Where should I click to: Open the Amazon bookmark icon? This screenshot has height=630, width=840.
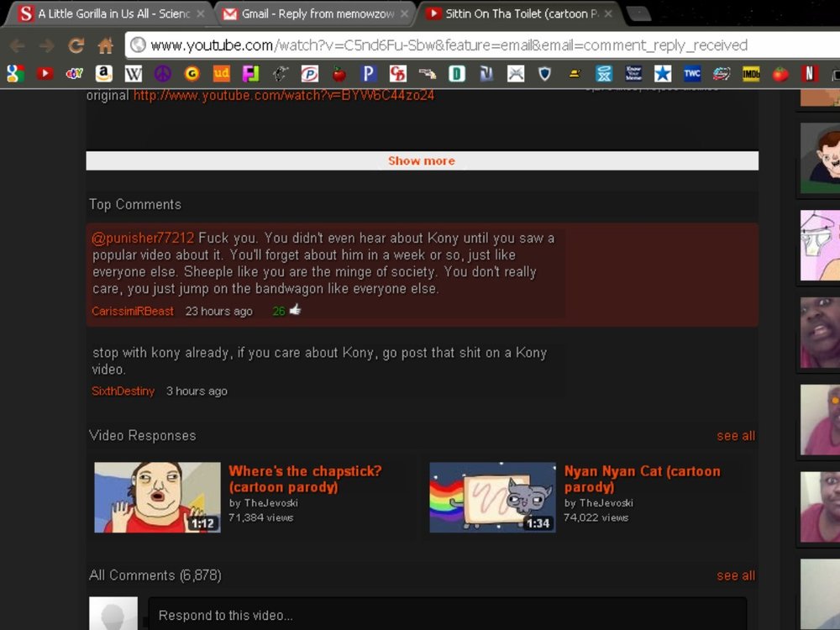click(104, 73)
